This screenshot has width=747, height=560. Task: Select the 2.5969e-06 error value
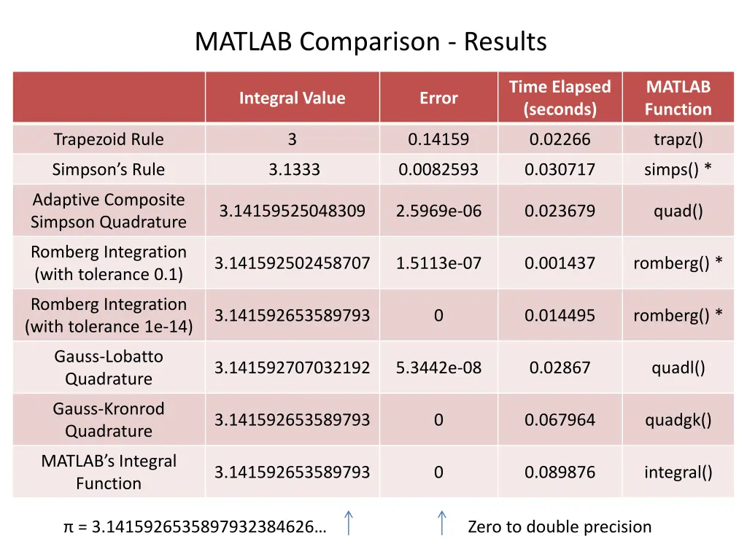[438, 211]
